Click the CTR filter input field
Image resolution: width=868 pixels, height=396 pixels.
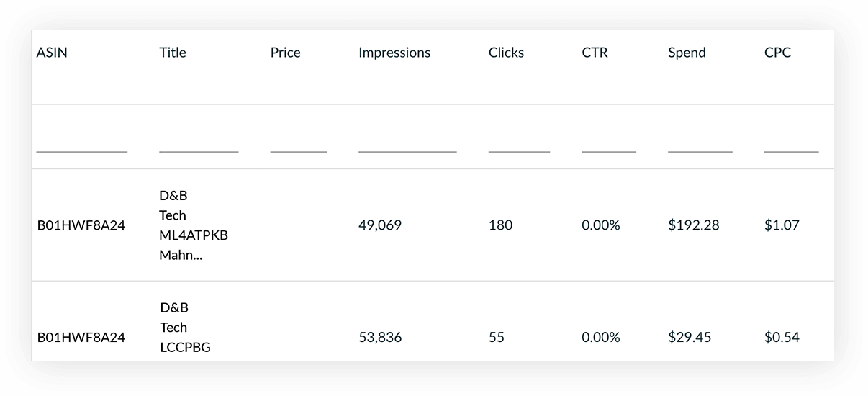(x=609, y=143)
